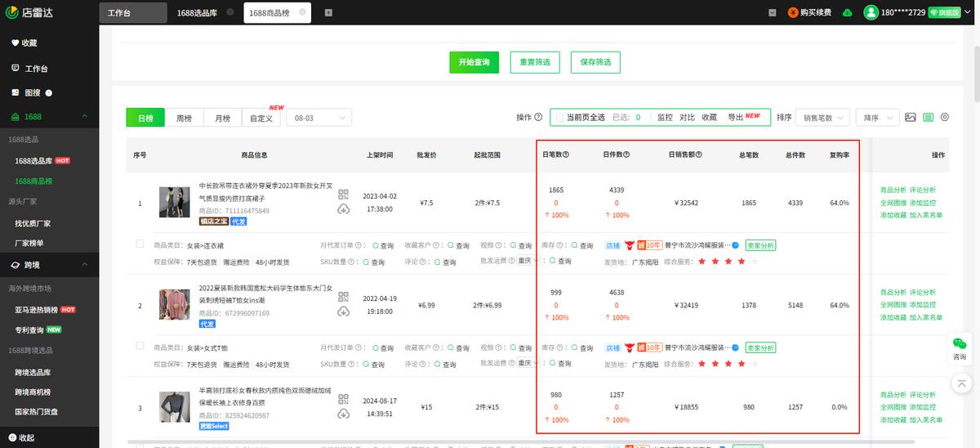Click the QR code icon for first product

[343, 195]
